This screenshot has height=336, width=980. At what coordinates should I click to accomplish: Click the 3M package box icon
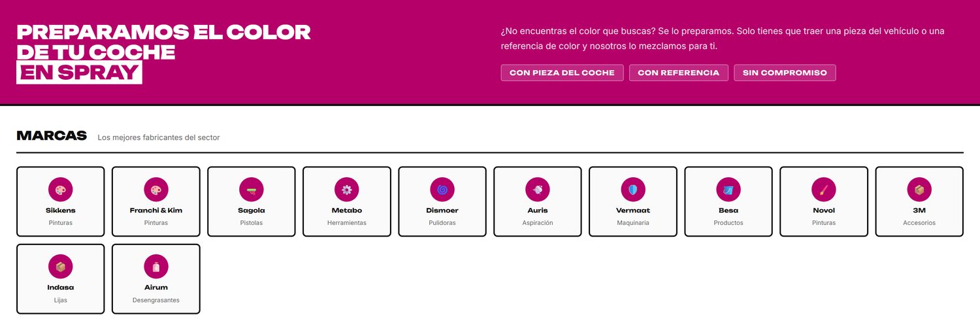tap(919, 190)
